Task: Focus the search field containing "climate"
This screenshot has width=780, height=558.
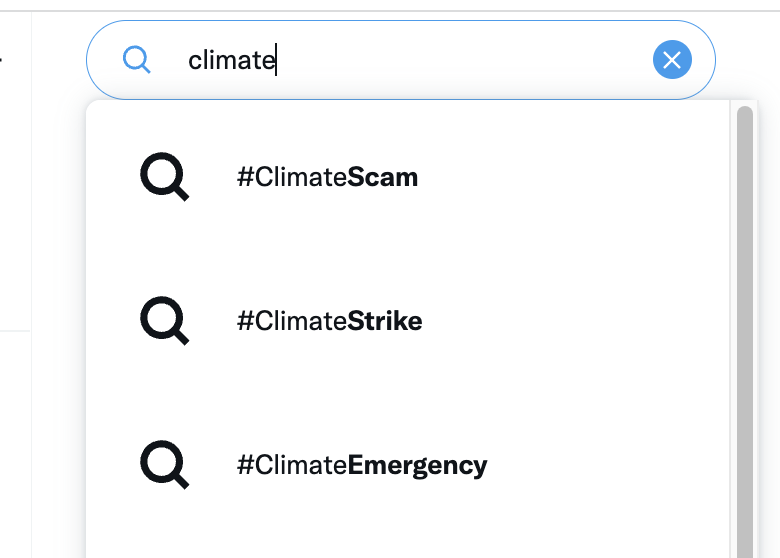Action: click(400, 61)
